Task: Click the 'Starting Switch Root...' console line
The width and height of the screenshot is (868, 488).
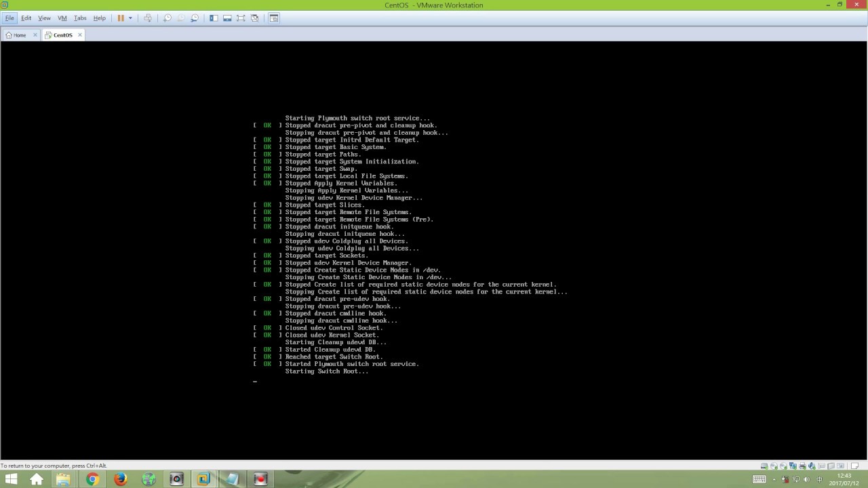Action: click(x=327, y=371)
